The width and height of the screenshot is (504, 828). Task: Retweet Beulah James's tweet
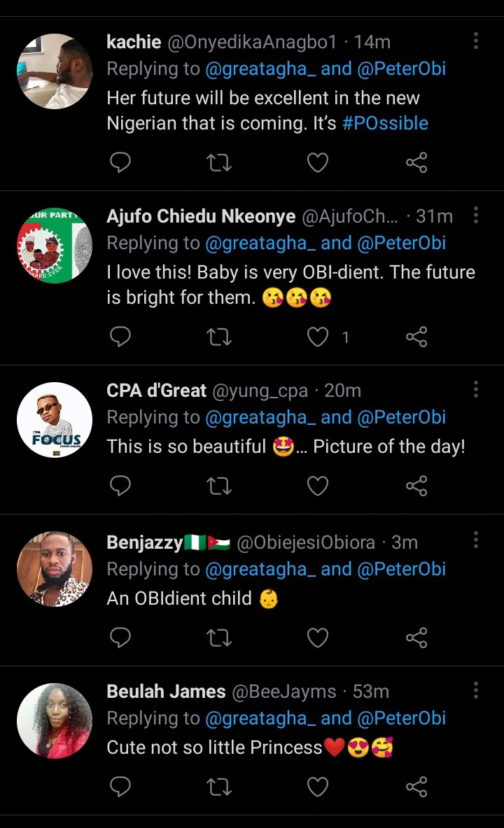click(x=220, y=787)
